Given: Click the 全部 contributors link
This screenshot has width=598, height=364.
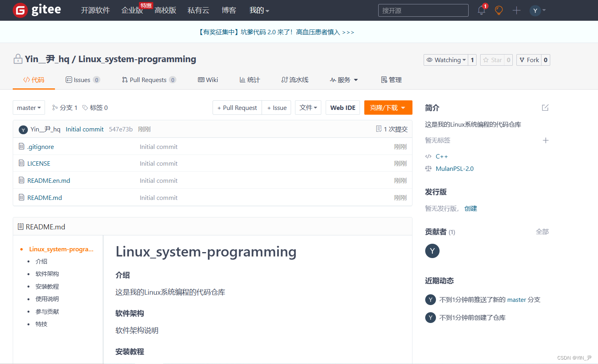Looking at the screenshot, I should (x=542, y=231).
